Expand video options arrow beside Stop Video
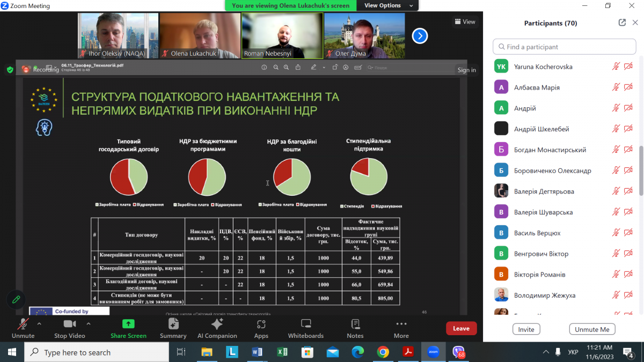Screen dimensions: 644x362 tap(89, 324)
